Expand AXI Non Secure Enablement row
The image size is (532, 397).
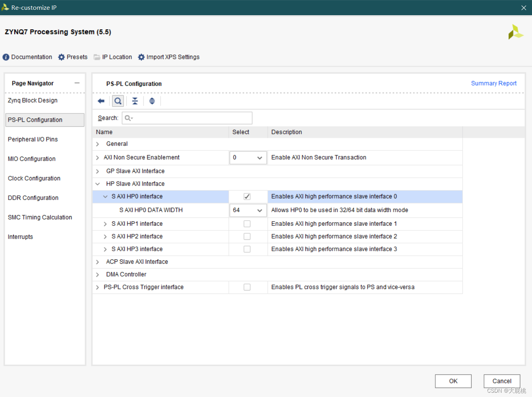point(97,158)
